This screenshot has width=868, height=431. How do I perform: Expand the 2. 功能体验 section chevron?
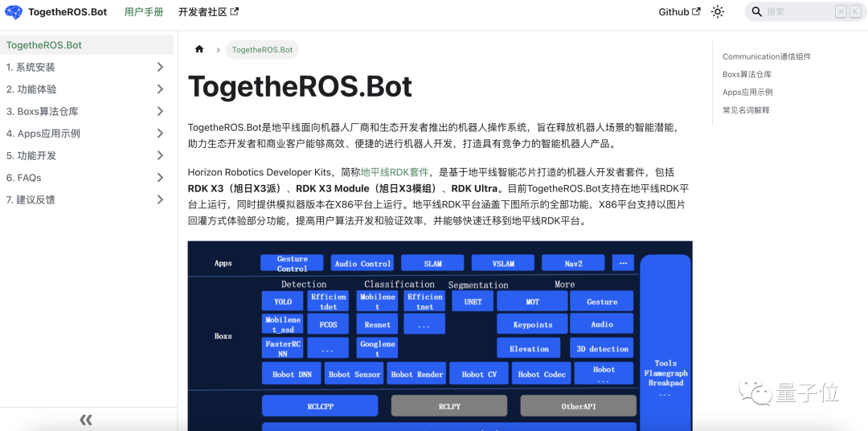[160, 89]
